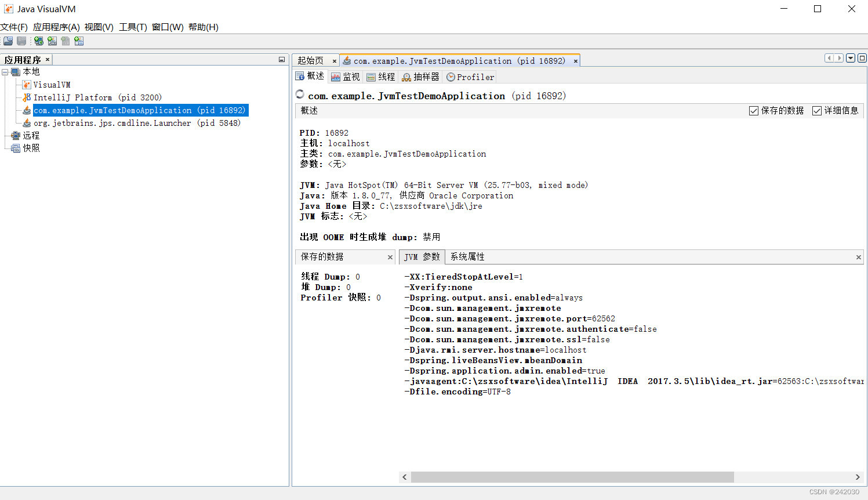The image size is (868, 500).
Task: Minimize the 应用程序 side panel
Action: [x=282, y=60]
